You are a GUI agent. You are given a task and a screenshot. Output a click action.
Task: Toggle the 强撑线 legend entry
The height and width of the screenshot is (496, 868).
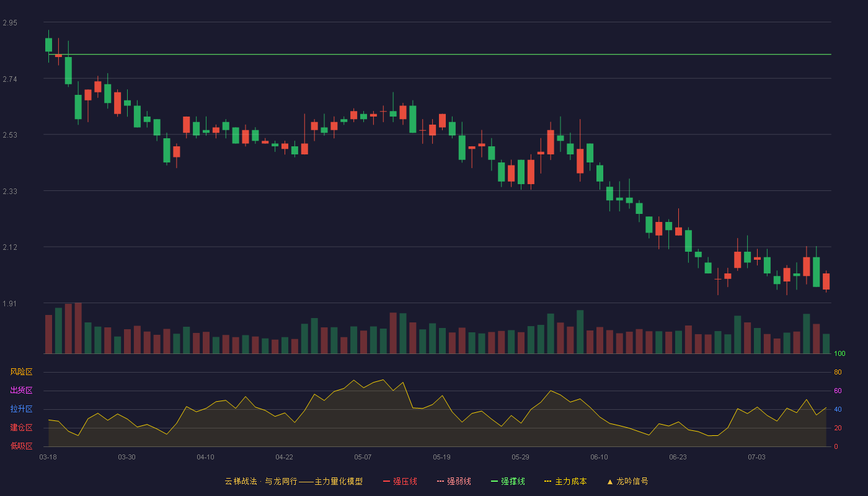point(508,481)
